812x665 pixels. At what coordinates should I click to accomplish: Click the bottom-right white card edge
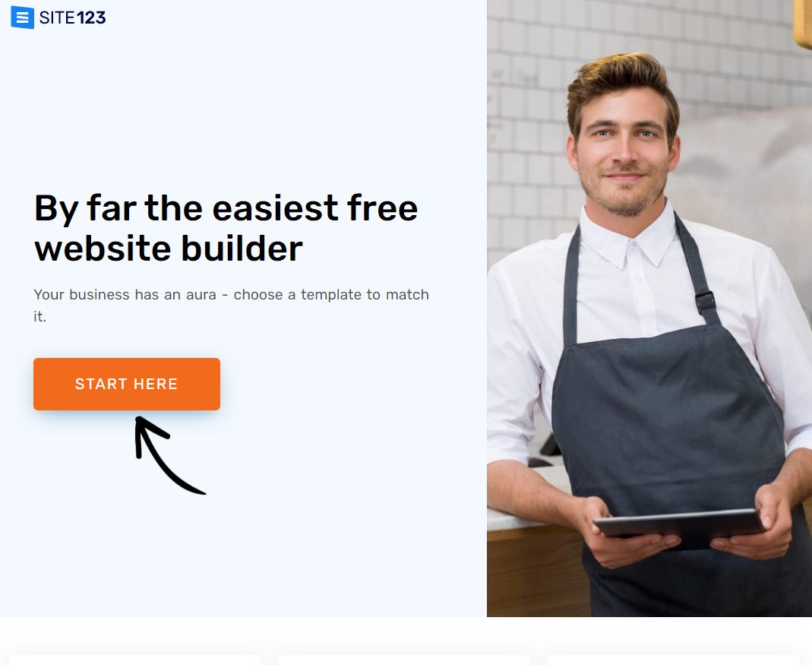675,659
